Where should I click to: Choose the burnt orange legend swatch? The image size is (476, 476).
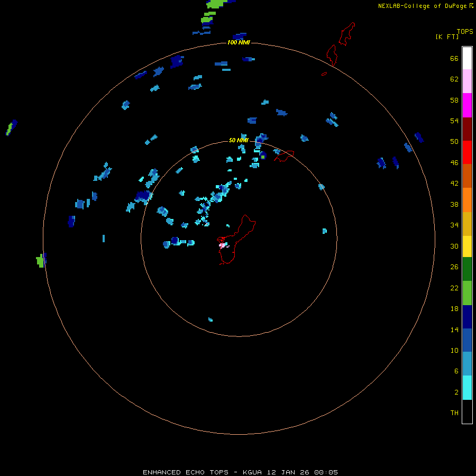(467, 176)
